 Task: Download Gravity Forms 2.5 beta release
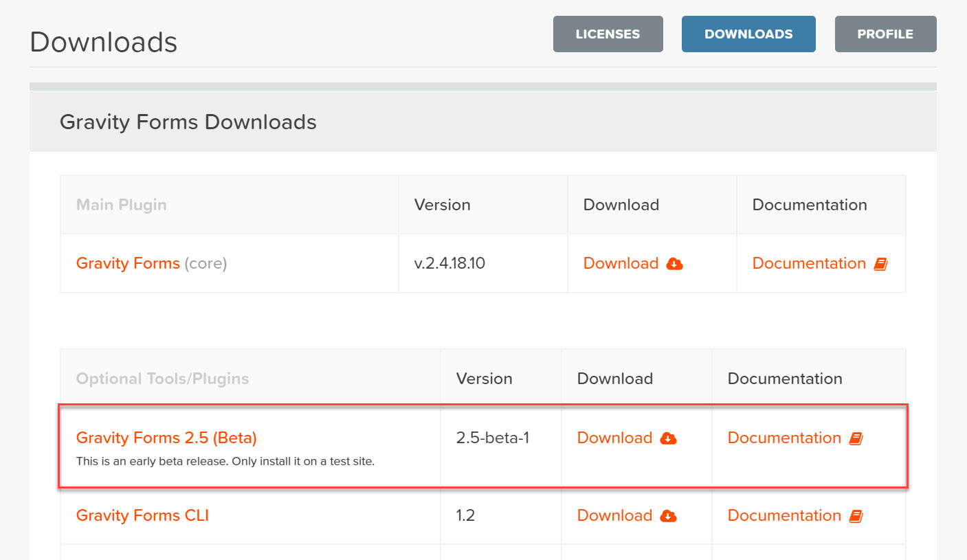pyautogui.click(x=614, y=438)
